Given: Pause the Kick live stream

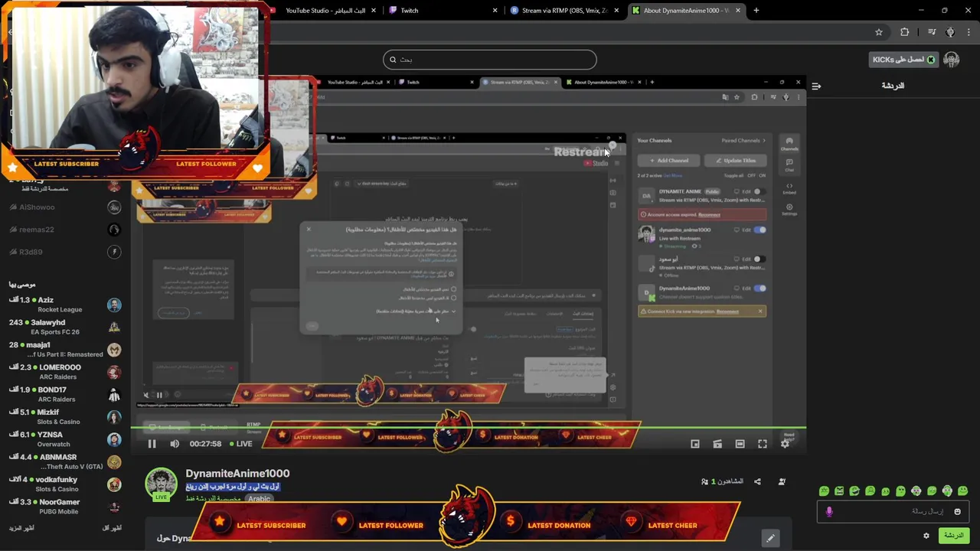Looking at the screenshot, I should [152, 444].
